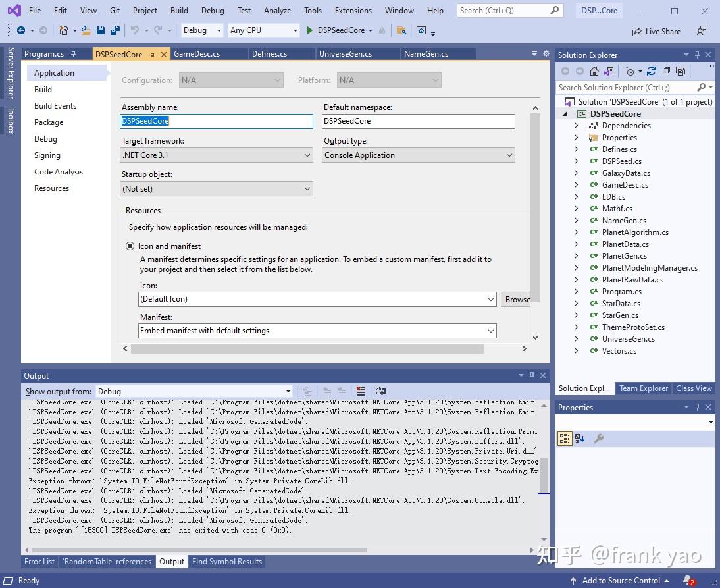Pin the Program.cs tab
Screen dimensions: 720x588
73,54
